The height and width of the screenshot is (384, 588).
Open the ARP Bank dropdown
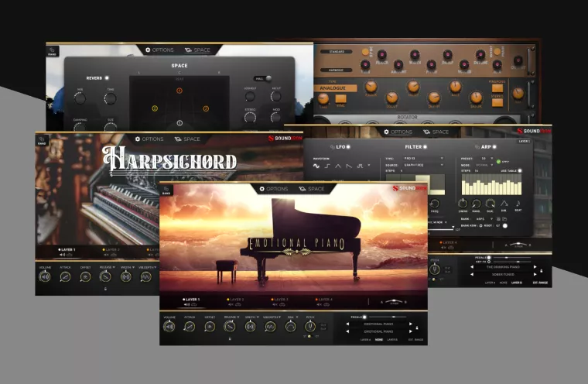pos(484,219)
